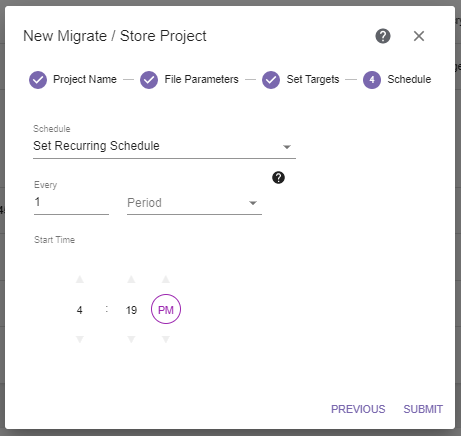Screen dimensions: 461x436
Task: Click the SUBMIT button
Action: pos(423,409)
